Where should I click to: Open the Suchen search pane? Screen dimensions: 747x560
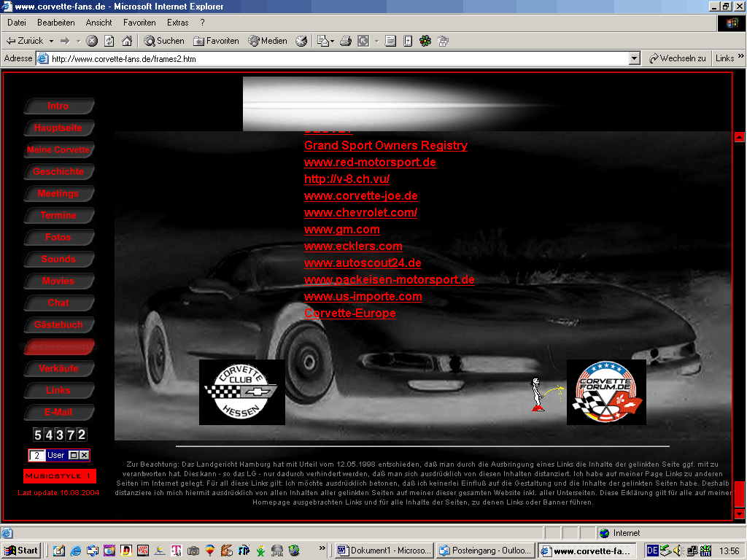(163, 41)
